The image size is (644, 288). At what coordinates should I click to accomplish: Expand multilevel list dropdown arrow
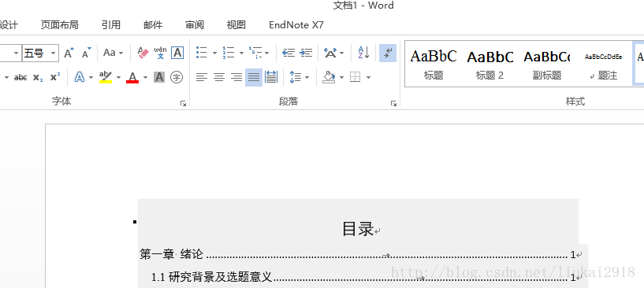[267, 53]
